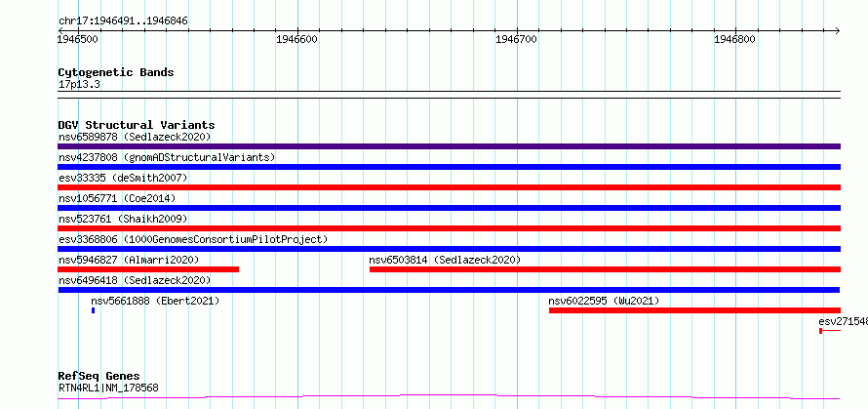Click variant label nsv4237808 (gnomADStructuralVariants)
This screenshot has height=409, width=868.
point(167,157)
